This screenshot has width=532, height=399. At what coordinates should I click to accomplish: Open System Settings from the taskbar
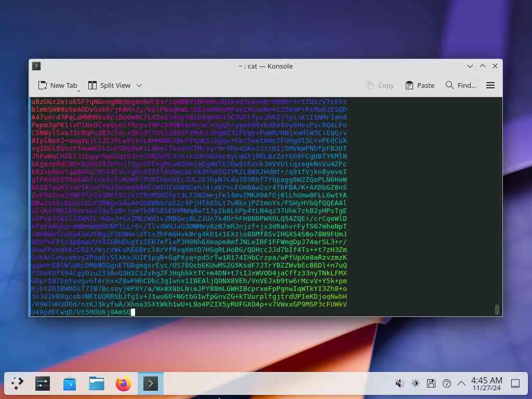[x=43, y=383]
